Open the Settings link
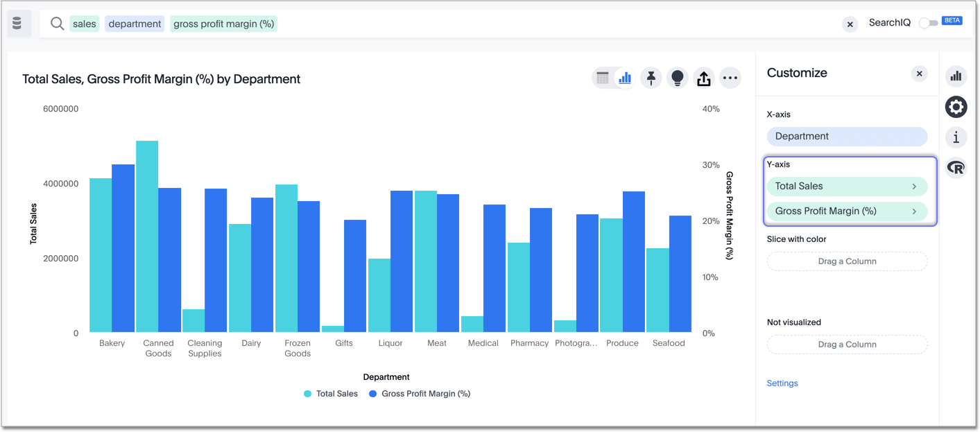980x432 pixels. coord(782,383)
